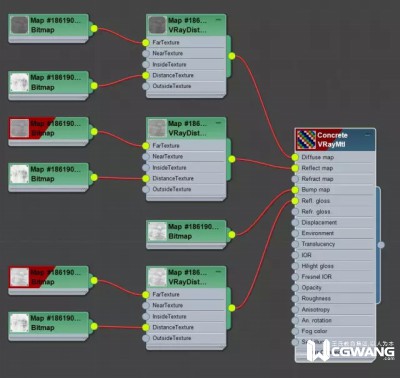Click the Refr. gloss input socket
Screen dimensions: 400x378
point(295,212)
